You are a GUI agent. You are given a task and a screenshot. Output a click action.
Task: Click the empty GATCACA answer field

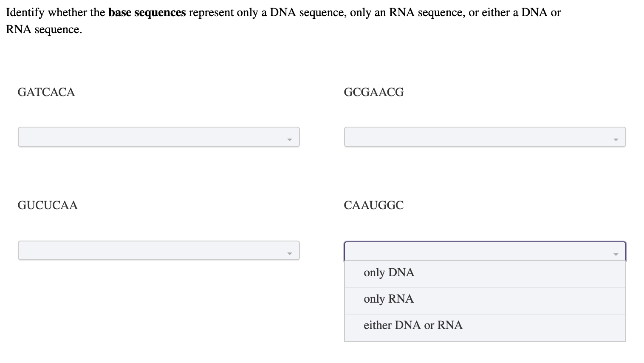[149, 136]
